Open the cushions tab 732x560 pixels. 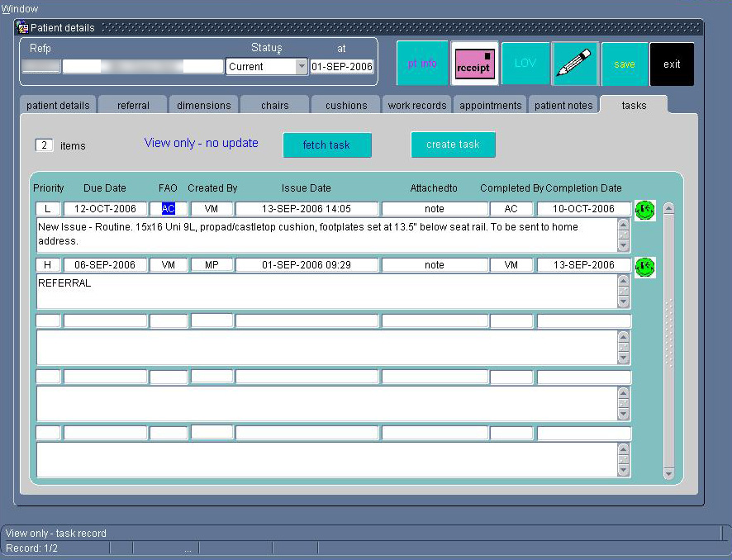click(346, 106)
